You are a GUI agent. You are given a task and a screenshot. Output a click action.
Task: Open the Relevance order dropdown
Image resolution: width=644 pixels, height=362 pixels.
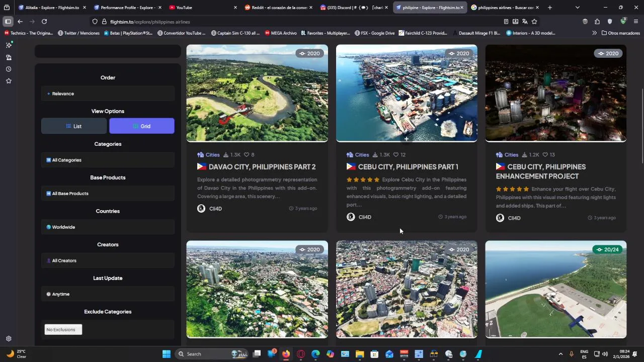[x=108, y=94]
